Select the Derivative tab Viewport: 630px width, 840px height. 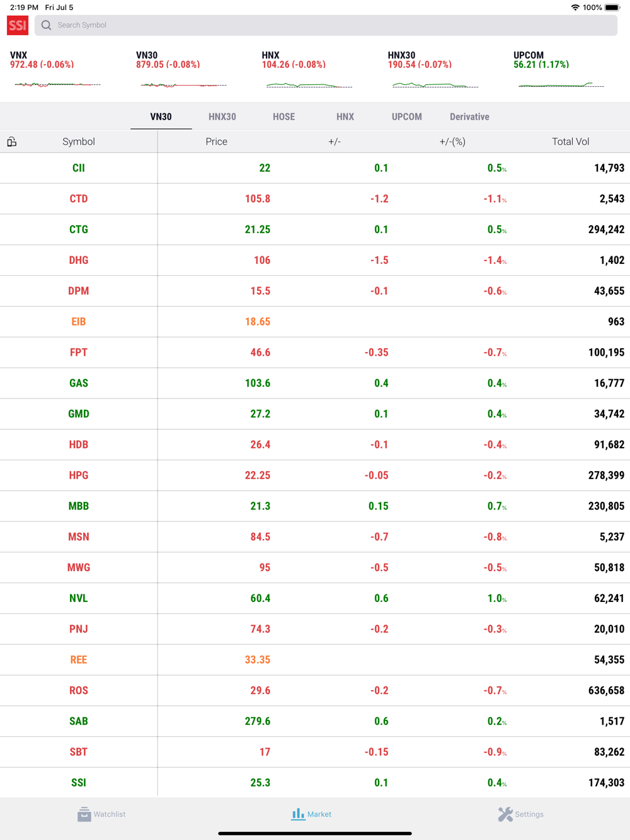469,116
